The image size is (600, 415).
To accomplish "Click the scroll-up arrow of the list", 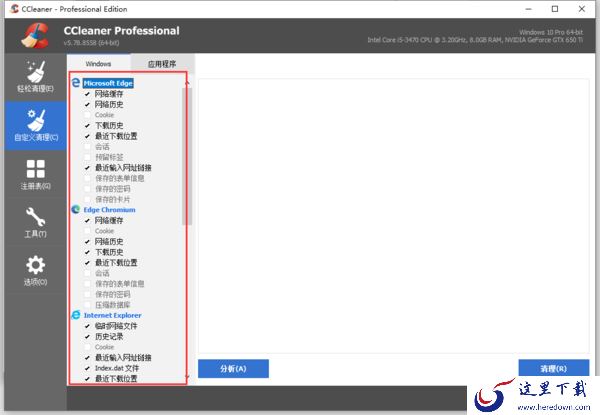I will 188,82.
